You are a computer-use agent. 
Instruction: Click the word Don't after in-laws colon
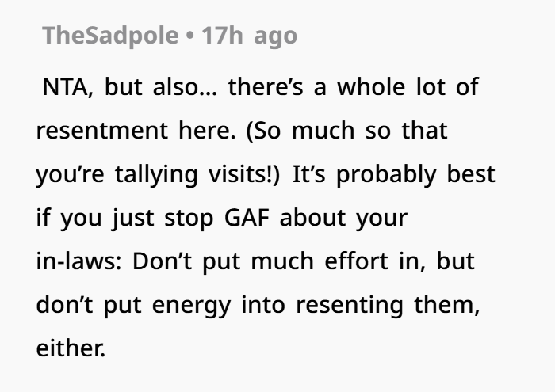coord(162,261)
